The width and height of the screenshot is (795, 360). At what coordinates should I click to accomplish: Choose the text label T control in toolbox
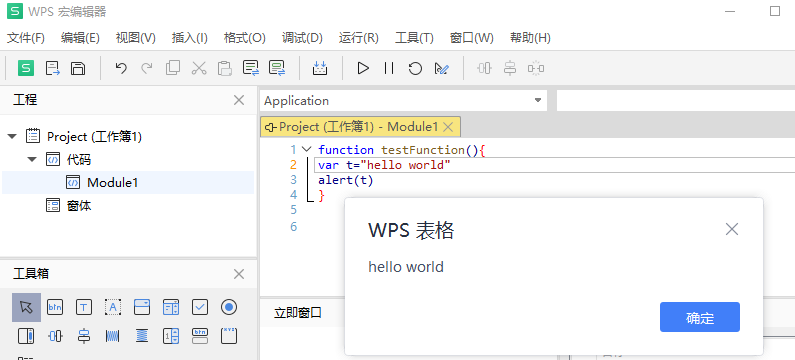(x=84, y=307)
